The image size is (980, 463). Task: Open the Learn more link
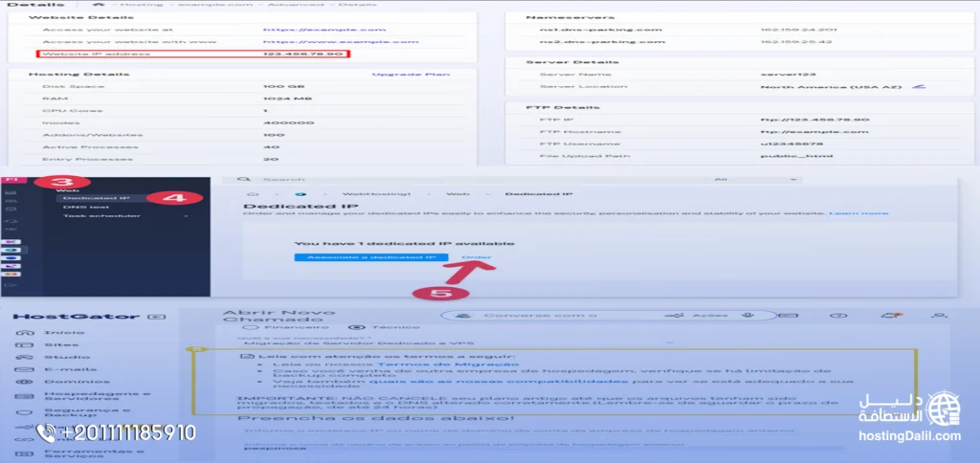click(x=858, y=213)
